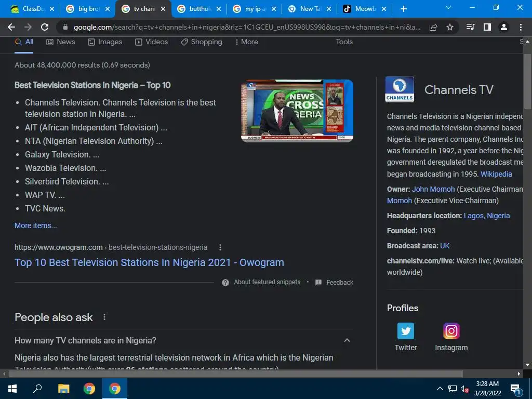Image resolution: width=532 pixels, height=399 pixels.
Task: Open the Channels TV Twitter profile
Action: pos(405,337)
